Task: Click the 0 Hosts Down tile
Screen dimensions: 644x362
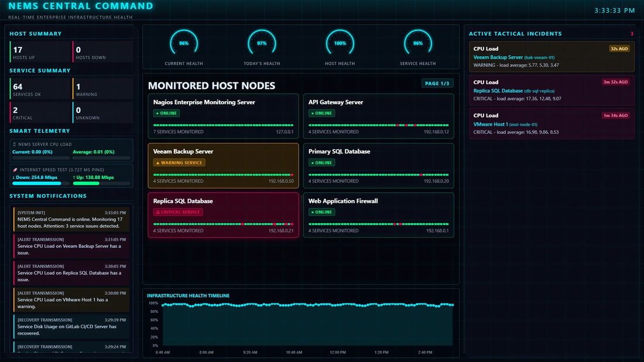Action: tap(102, 51)
